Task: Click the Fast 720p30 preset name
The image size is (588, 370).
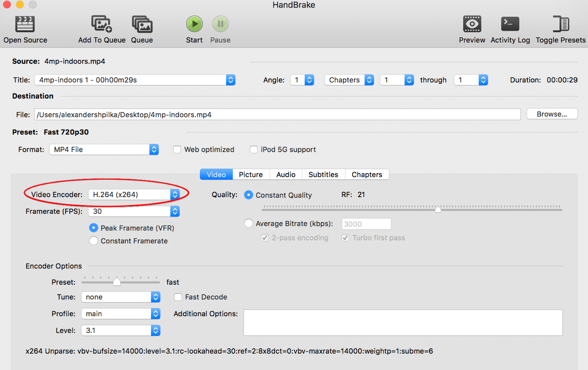Action: click(66, 132)
